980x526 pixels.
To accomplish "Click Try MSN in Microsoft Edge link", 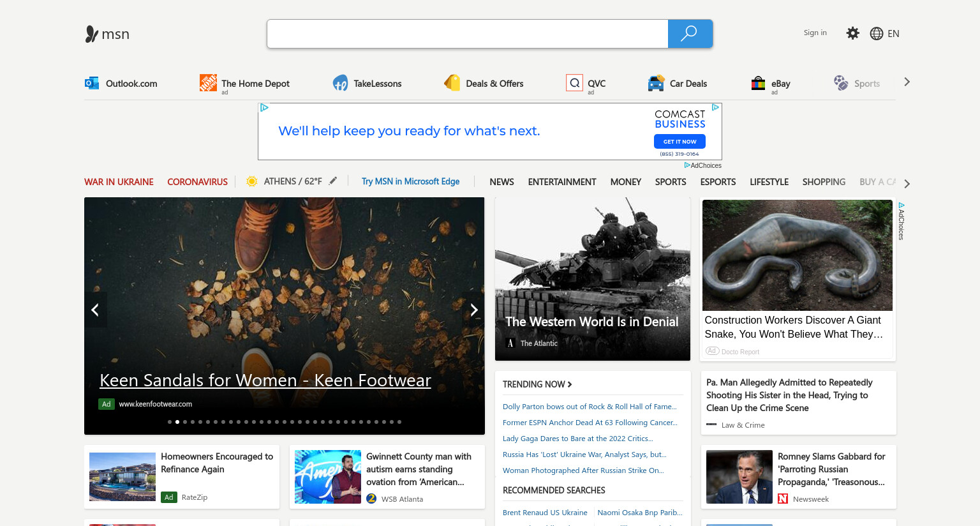I will 410,181.
